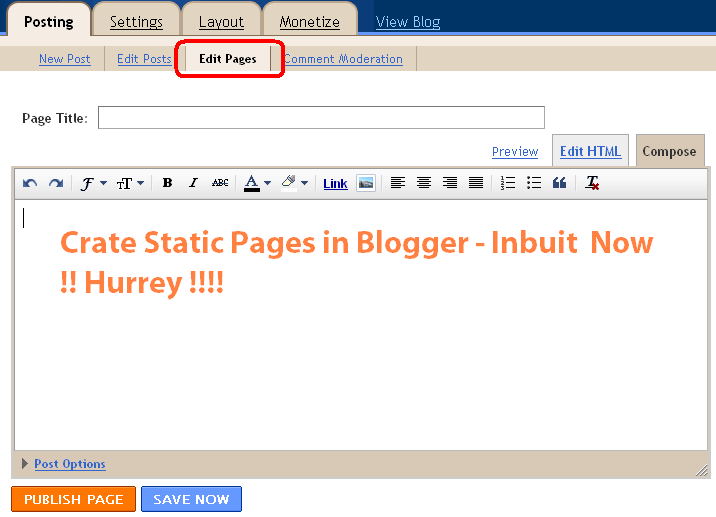Open the highlight color dropdown arrow
The image size is (716, 517).
pos(305,184)
